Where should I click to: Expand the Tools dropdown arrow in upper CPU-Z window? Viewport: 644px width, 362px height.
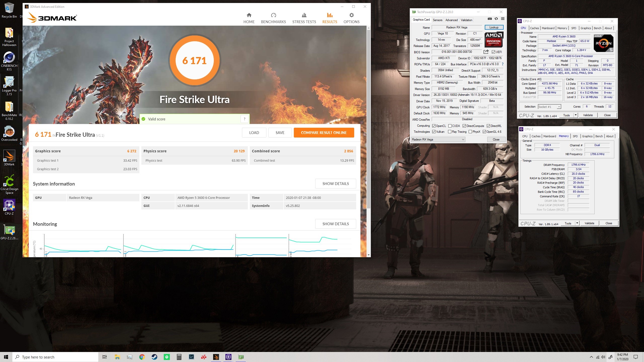point(575,115)
